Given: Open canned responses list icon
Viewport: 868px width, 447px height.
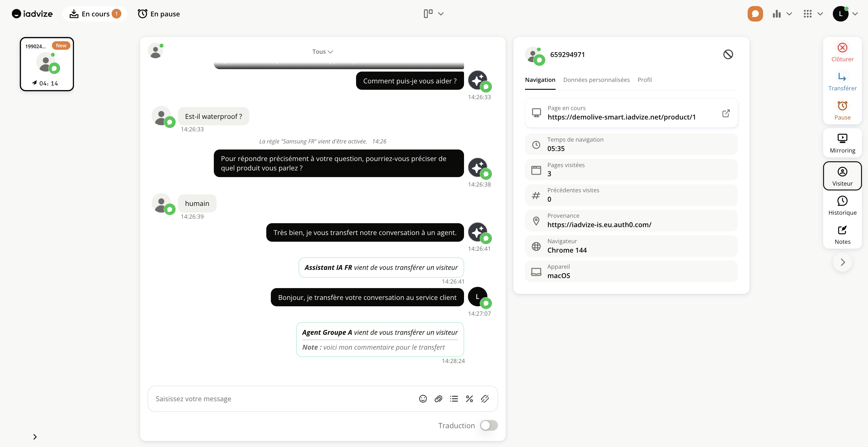Looking at the screenshot, I should pyautogui.click(x=453, y=399).
